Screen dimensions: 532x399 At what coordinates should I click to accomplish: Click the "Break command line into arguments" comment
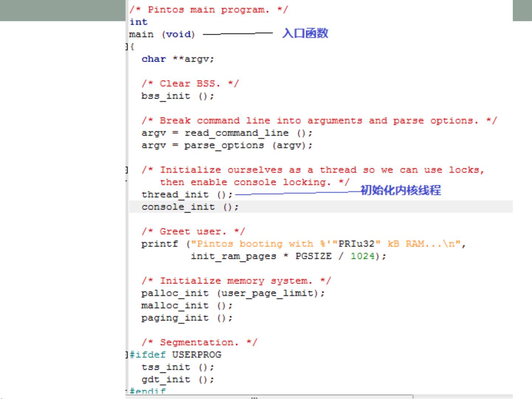319,121
